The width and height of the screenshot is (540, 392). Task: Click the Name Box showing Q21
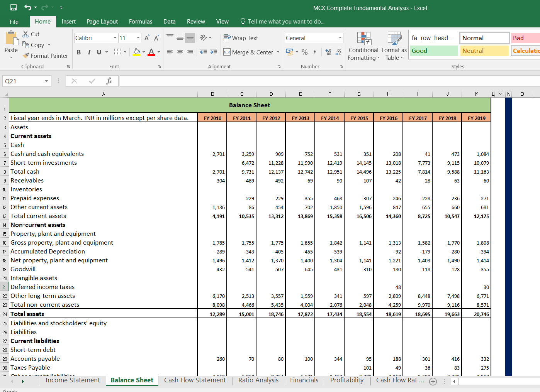(x=23, y=81)
